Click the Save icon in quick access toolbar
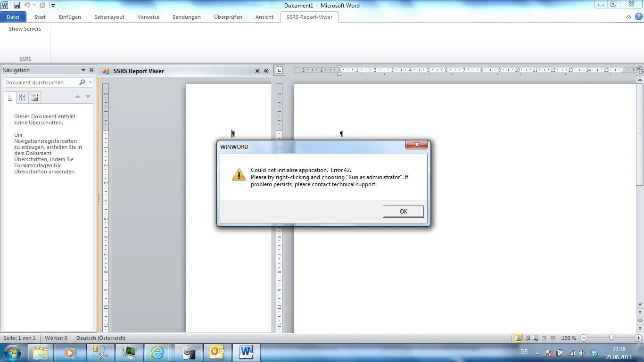Screen dimensions: 644x362 [17, 5]
